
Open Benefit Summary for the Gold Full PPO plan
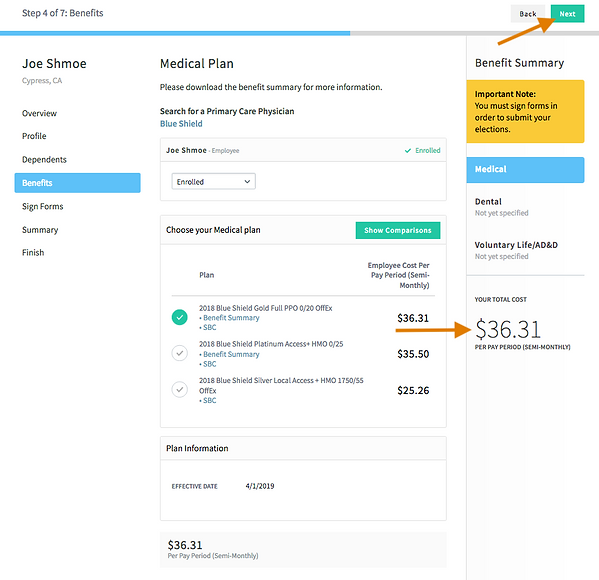pyautogui.click(x=231, y=318)
